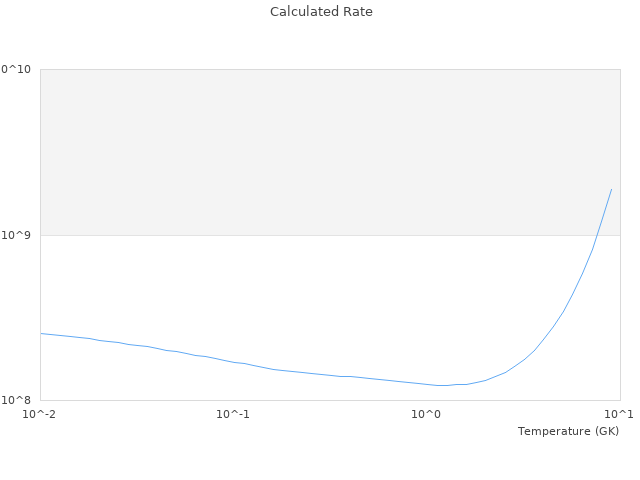640x480 pixels.
Task: Click the 10^-2 x-axis tick label
Action: pos(40,414)
